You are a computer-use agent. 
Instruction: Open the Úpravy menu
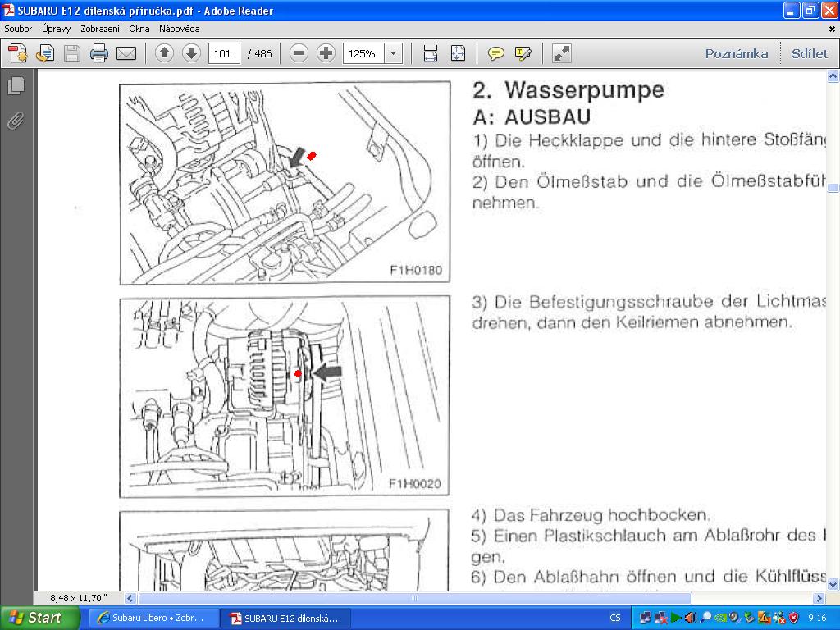point(57,29)
